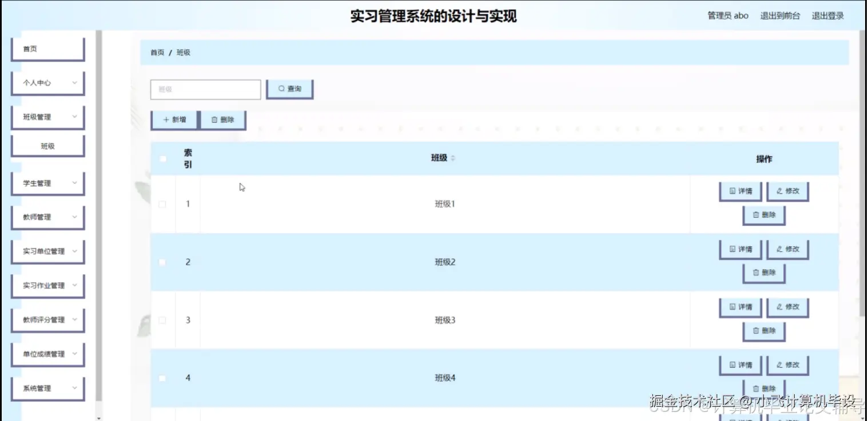Select the 班级 submenu item in sidebar

tap(48, 146)
